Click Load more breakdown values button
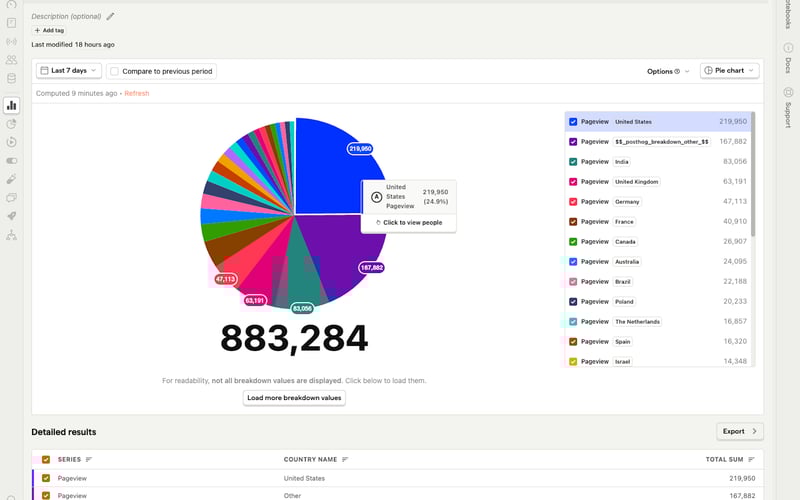The image size is (800, 500). 294,398
